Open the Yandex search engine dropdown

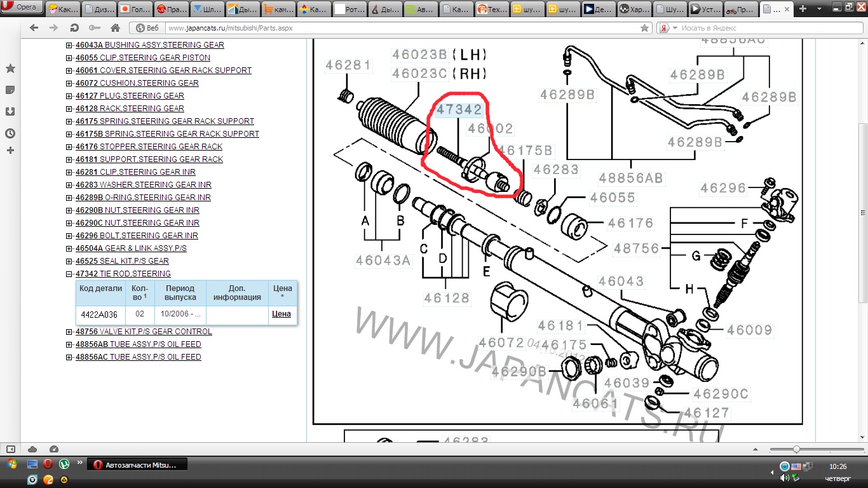[675, 28]
